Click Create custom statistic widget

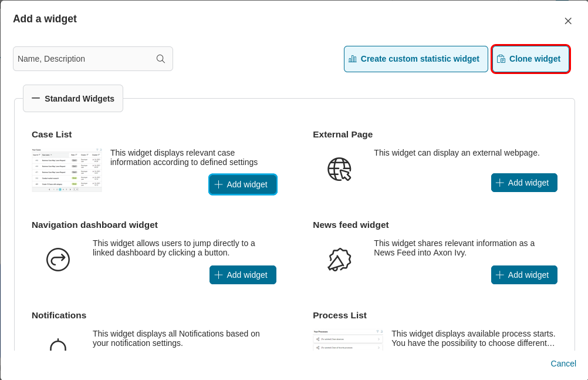click(x=415, y=59)
